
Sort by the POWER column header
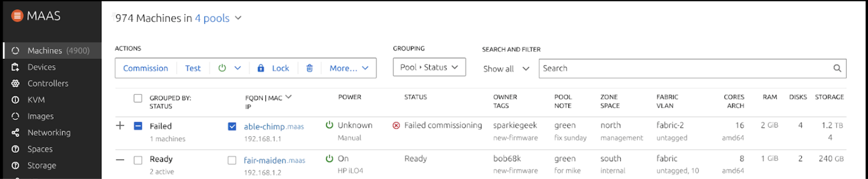click(350, 97)
